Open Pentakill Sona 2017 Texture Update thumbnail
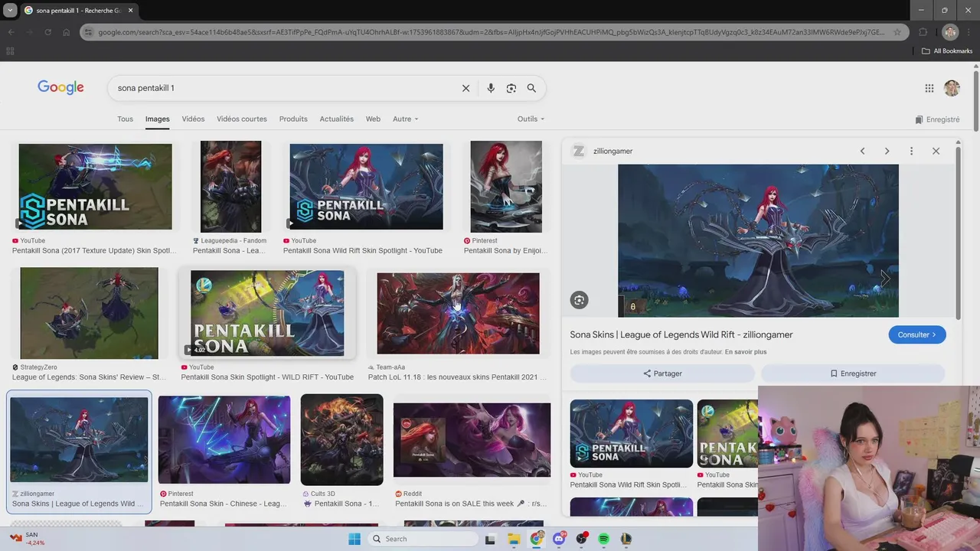Screen dimensions: 980x551 click(x=95, y=186)
